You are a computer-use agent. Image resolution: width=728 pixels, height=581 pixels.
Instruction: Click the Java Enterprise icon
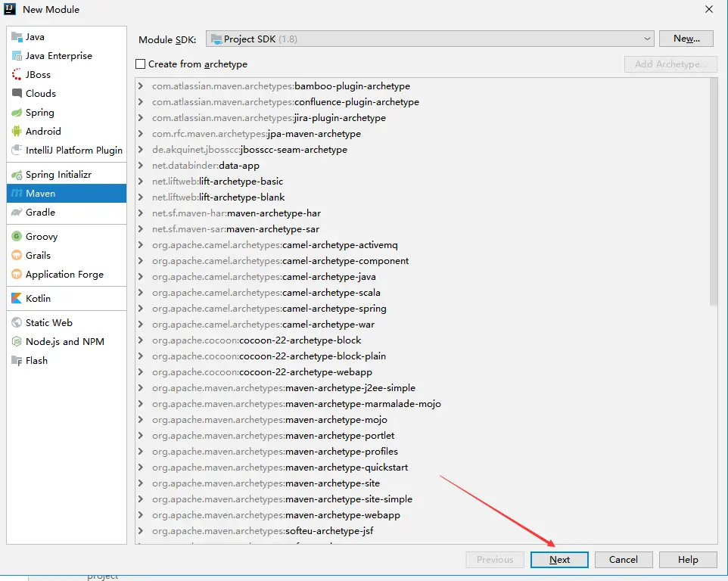(x=17, y=56)
